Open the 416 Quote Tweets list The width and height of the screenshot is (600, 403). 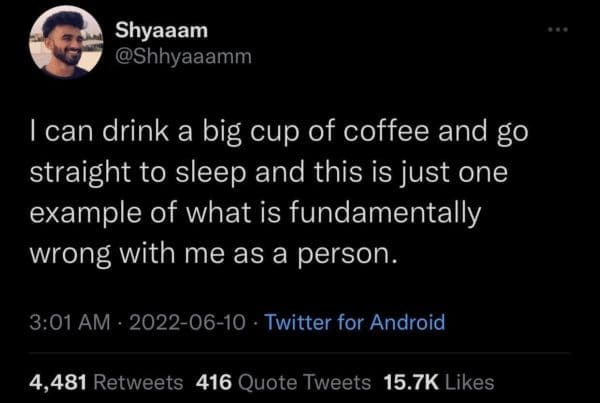tap(293, 381)
